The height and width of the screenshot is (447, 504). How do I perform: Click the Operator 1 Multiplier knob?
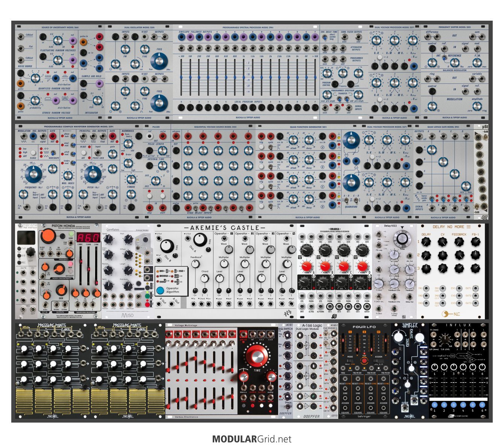pyautogui.click(x=224, y=264)
